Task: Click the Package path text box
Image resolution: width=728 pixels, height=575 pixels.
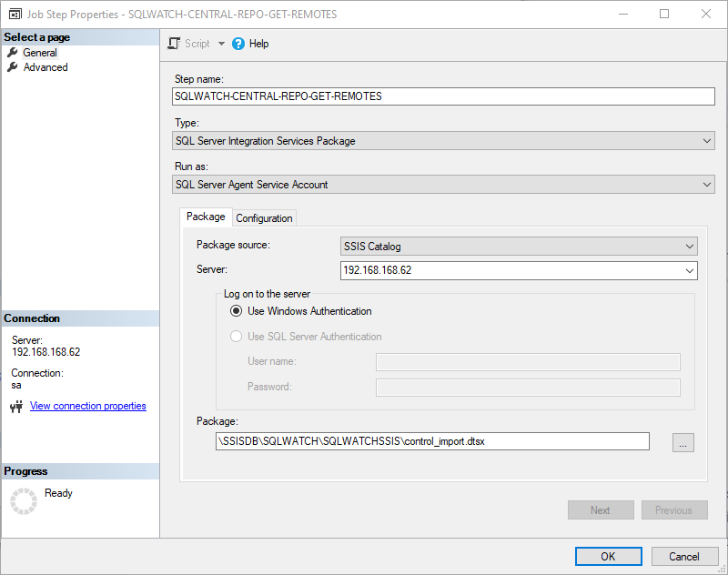Action: 432,441
